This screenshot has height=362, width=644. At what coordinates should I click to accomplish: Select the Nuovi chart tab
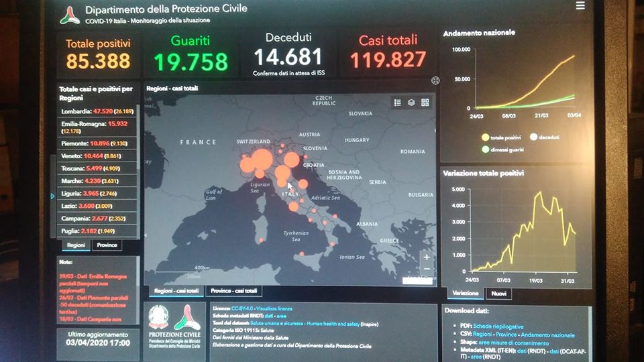[x=498, y=294]
